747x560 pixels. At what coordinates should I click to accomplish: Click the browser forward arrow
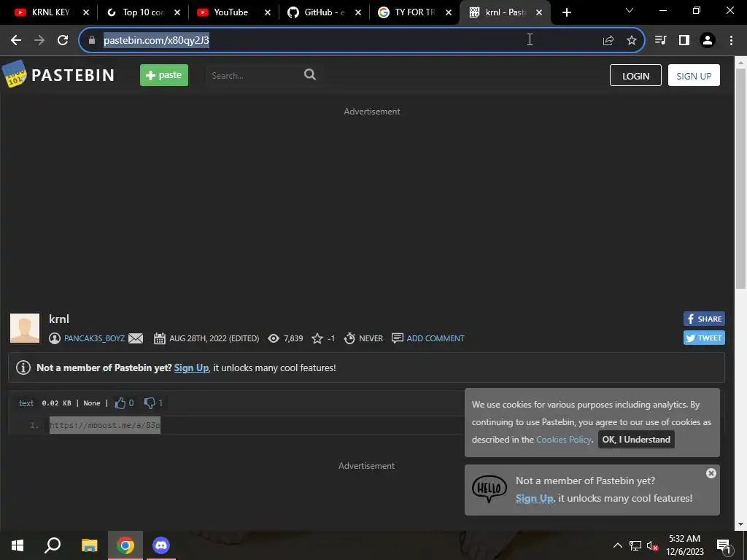tap(39, 40)
